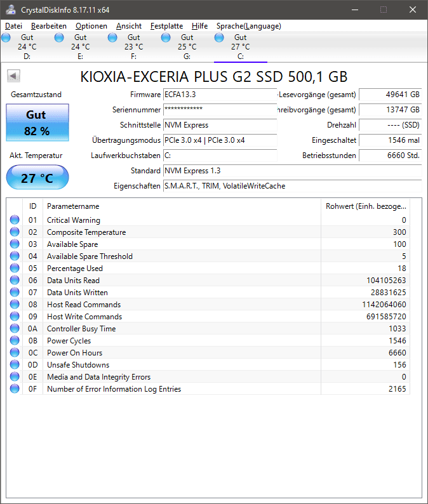Switch to the E: drive tab
Screen dimensions: 428x504
(81, 47)
